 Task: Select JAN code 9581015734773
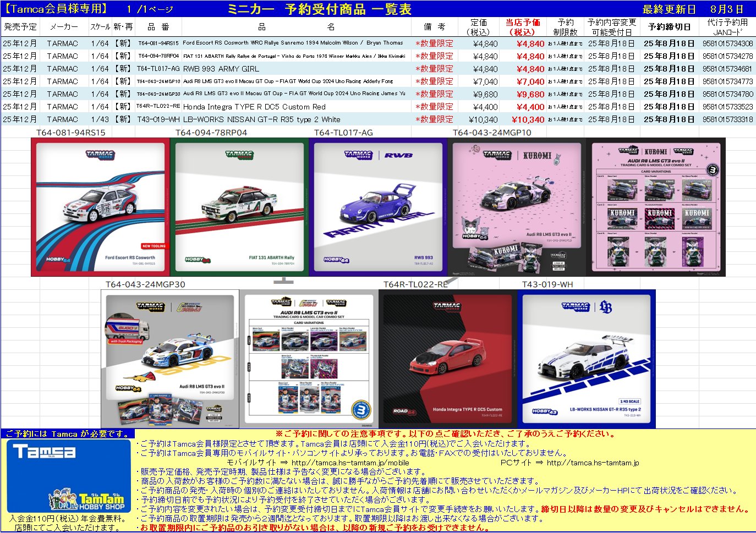(727, 81)
